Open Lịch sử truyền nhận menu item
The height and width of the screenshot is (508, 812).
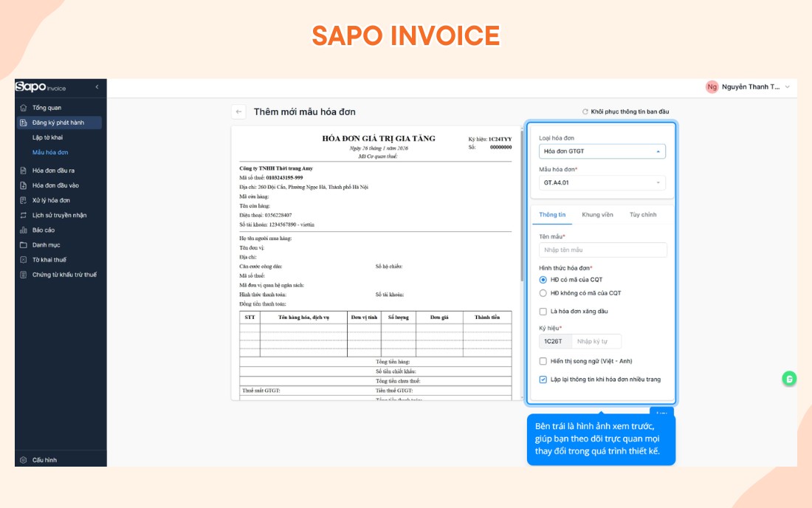58,216
